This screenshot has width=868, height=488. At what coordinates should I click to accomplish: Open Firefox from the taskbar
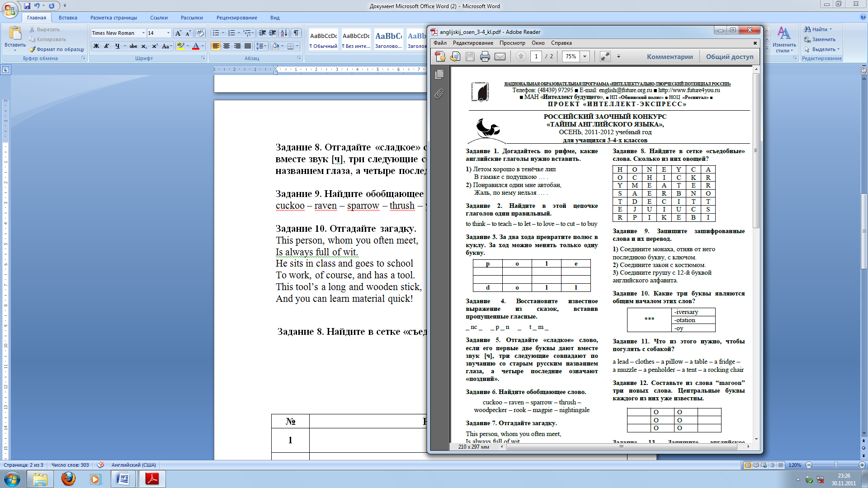coord(68,479)
